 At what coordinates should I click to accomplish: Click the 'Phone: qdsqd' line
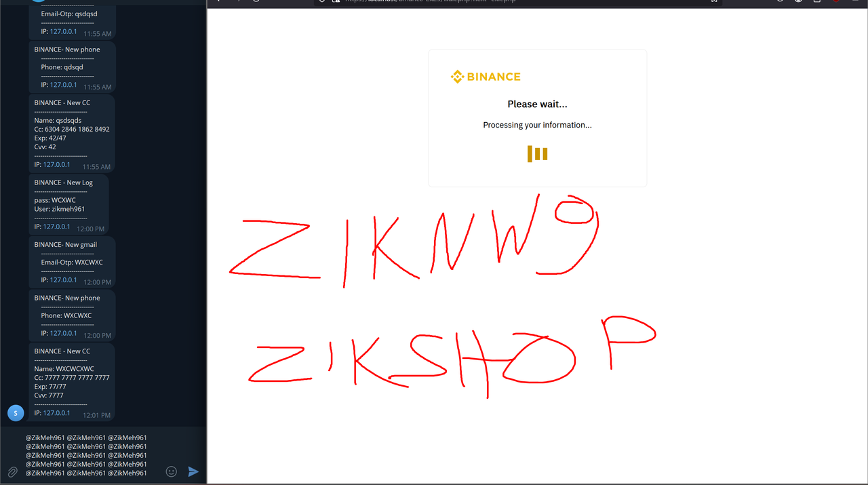pyautogui.click(x=62, y=67)
